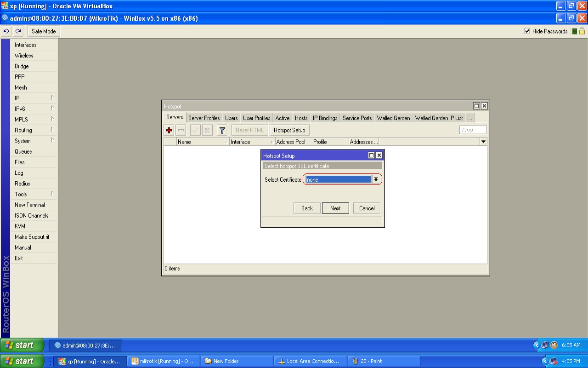Toggle the Hide Passwords checkbox
The image size is (588, 368).
(x=527, y=31)
